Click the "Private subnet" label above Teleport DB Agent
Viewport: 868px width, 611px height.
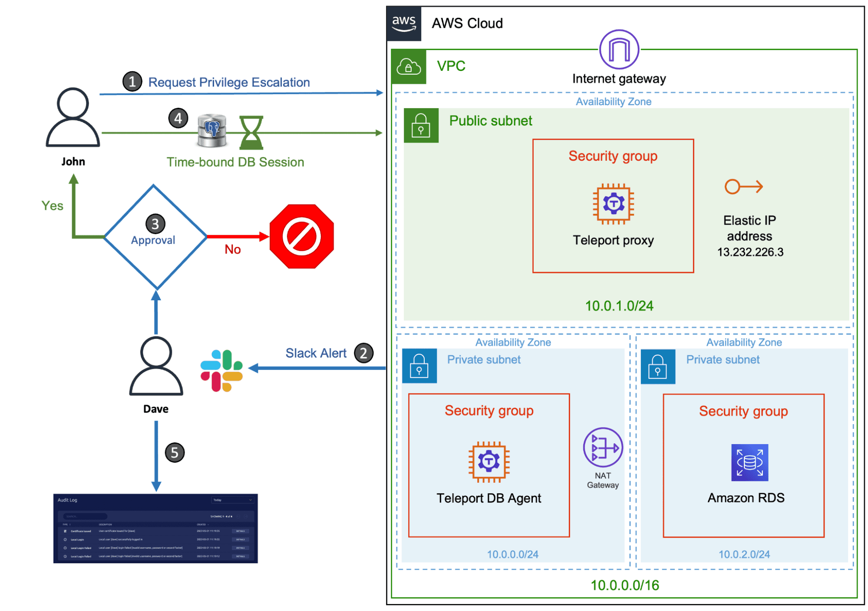[x=484, y=360]
